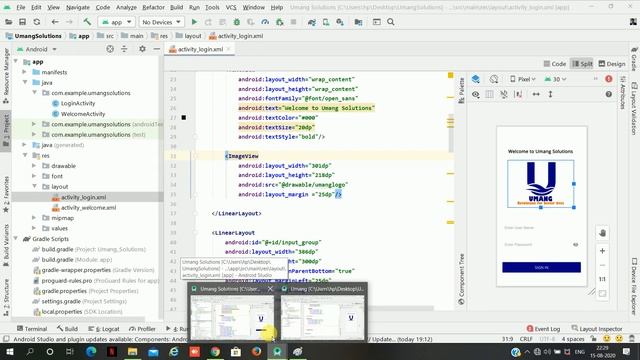The image size is (640, 360).
Task: Select opened file target icon in project panel
Action: (x=110, y=49)
